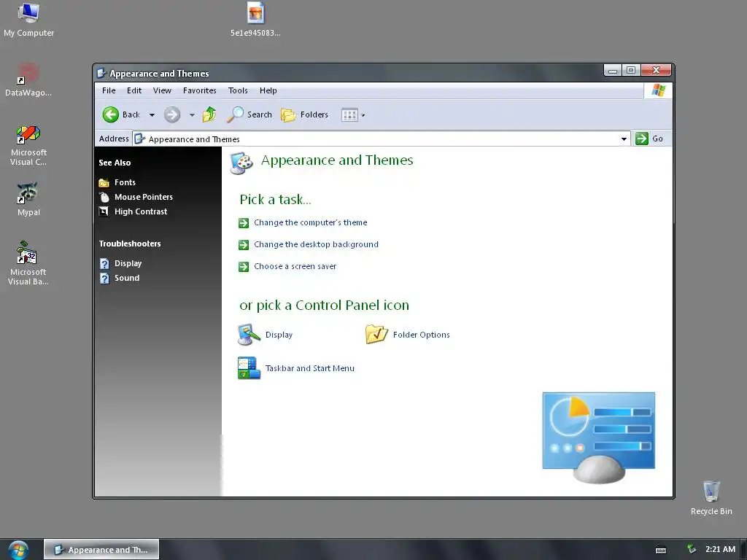Select the 5e1e945083 file on desktop
The height and width of the screenshot is (560, 747).
click(x=255, y=20)
